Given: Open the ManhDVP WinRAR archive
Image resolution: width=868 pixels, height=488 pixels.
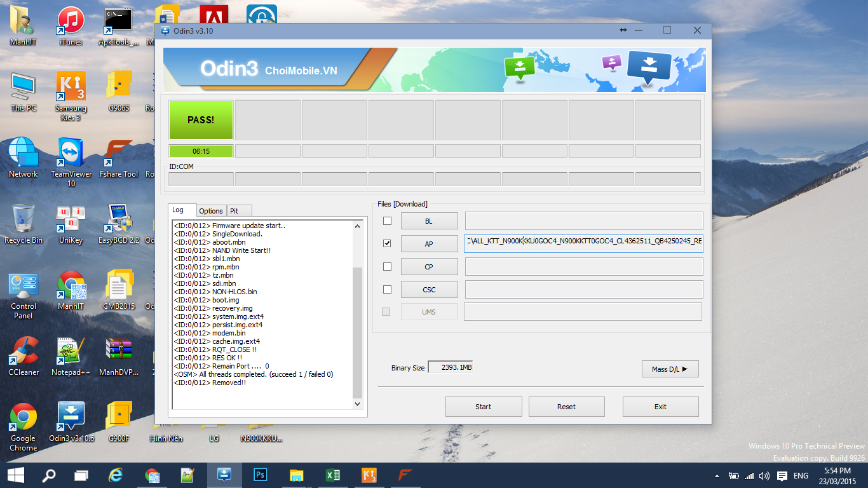Looking at the screenshot, I should pyautogui.click(x=118, y=356).
